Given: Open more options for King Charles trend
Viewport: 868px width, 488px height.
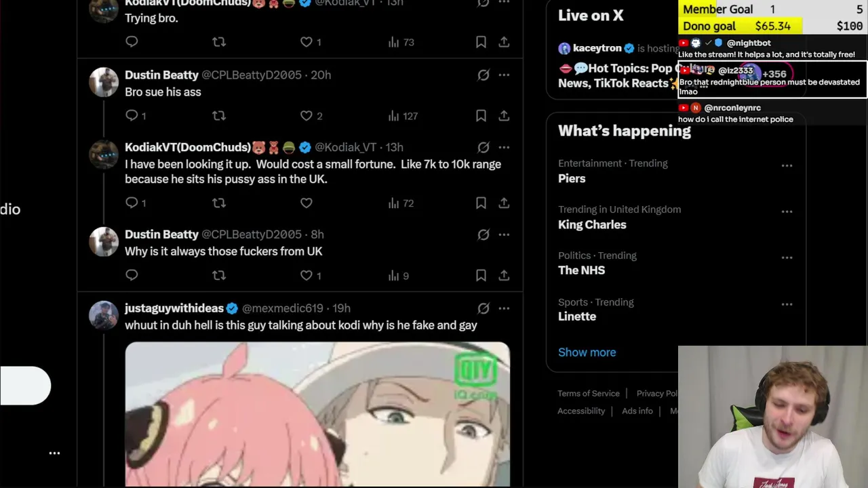Looking at the screenshot, I should pyautogui.click(x=787, y=211).
